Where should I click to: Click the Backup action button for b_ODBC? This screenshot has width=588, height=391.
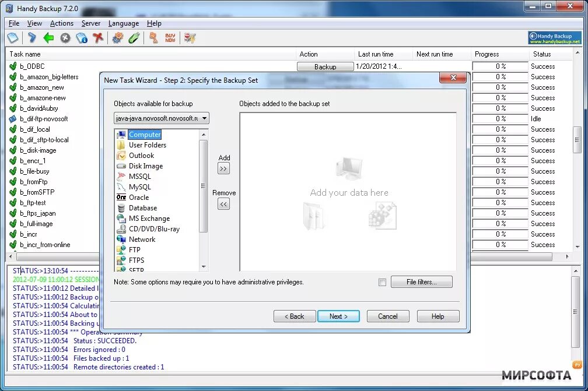(x=325, y=66)
